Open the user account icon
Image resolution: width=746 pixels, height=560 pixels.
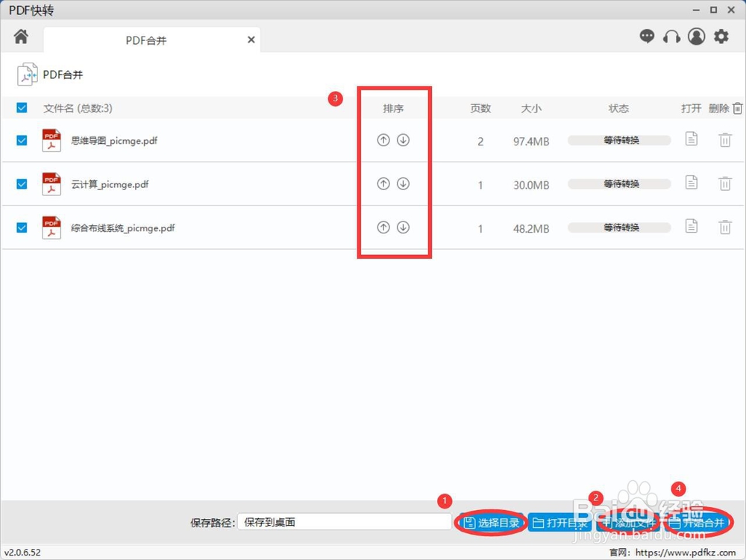pos(696,36)
